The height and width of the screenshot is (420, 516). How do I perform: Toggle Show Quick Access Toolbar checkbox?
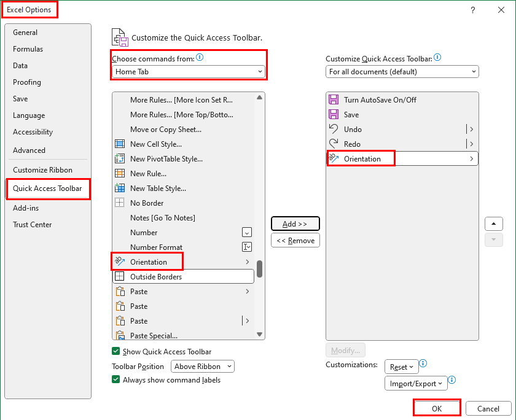coord(116,351)
